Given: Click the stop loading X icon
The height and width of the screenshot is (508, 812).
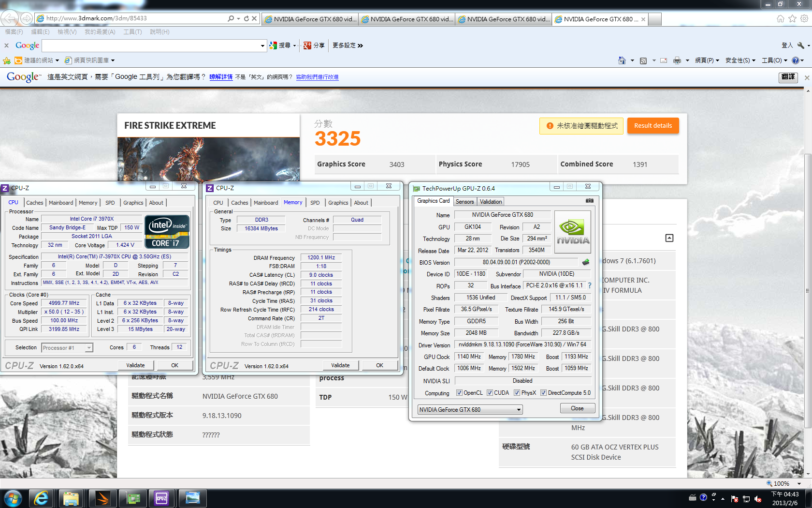Looking at the screenshot, I should point(254,18).
